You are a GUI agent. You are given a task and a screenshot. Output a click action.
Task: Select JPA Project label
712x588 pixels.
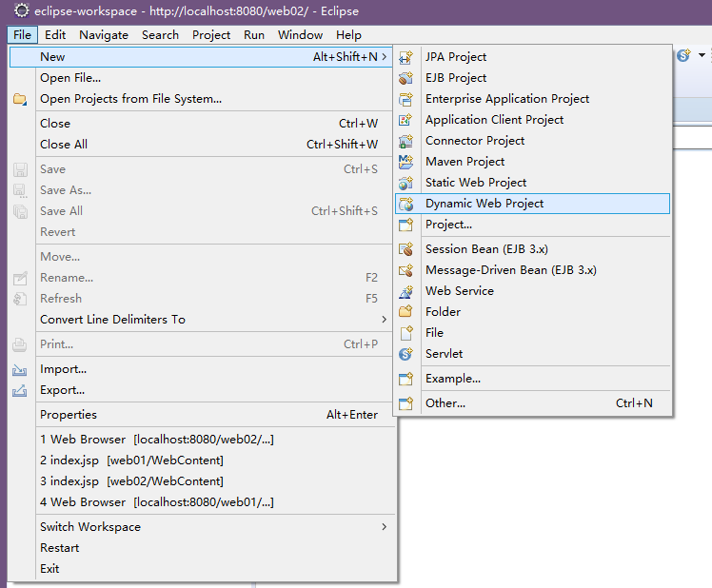[x=456, y=57]
